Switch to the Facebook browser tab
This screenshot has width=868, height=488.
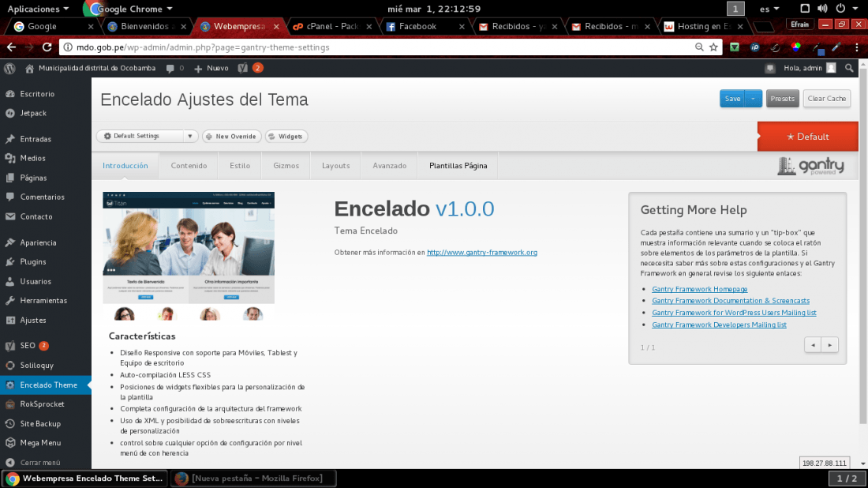coord(425,26)
